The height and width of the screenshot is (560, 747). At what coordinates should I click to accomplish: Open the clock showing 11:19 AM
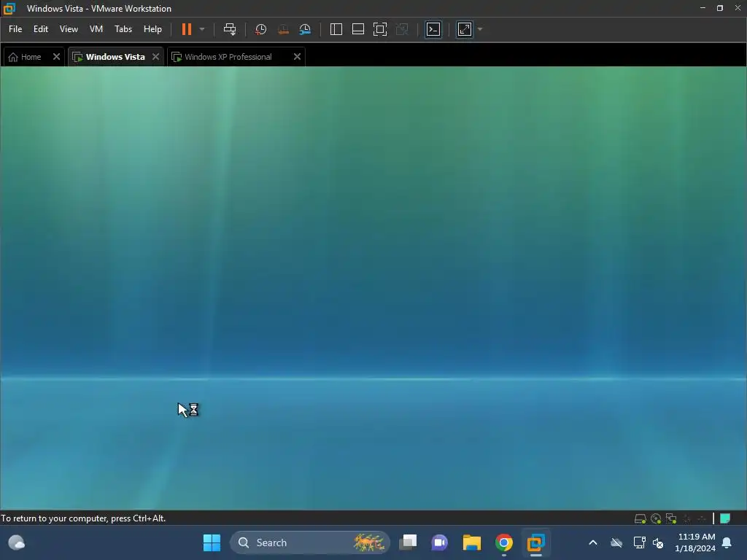tap(694, 542)
